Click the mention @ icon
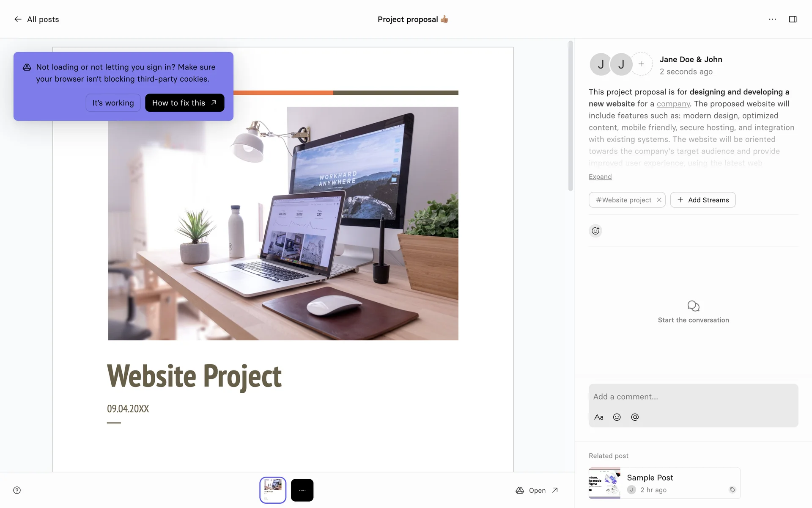 (634, 417)
